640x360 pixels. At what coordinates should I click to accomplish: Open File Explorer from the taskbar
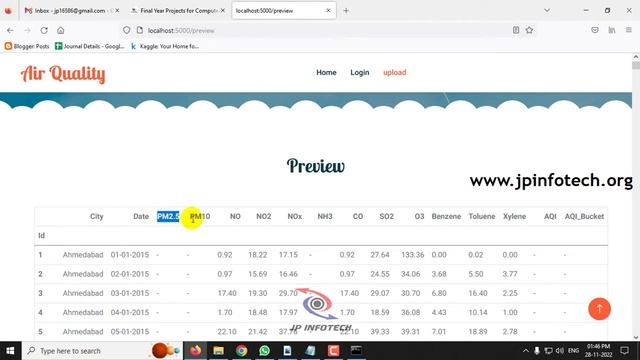[218, 351]
